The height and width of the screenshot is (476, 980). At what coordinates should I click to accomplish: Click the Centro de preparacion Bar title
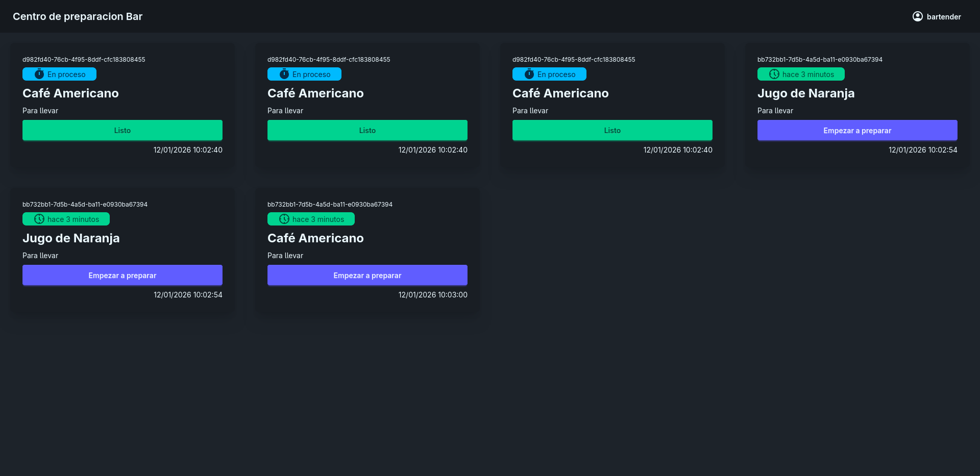point(78,16)
